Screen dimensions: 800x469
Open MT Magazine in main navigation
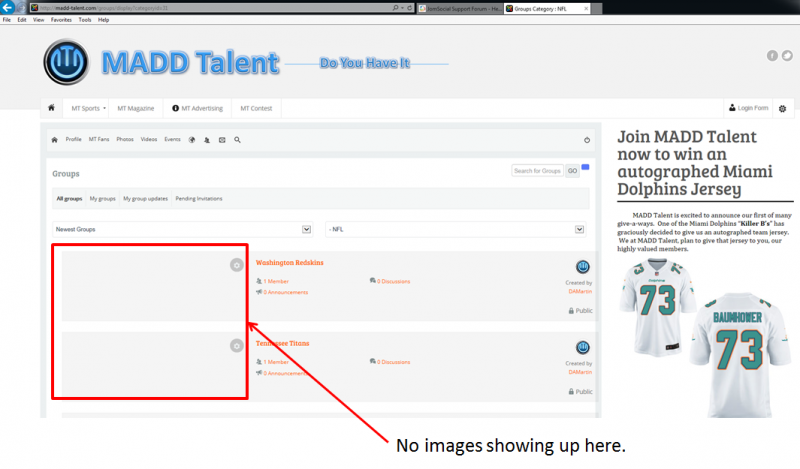tap(136, 108)
